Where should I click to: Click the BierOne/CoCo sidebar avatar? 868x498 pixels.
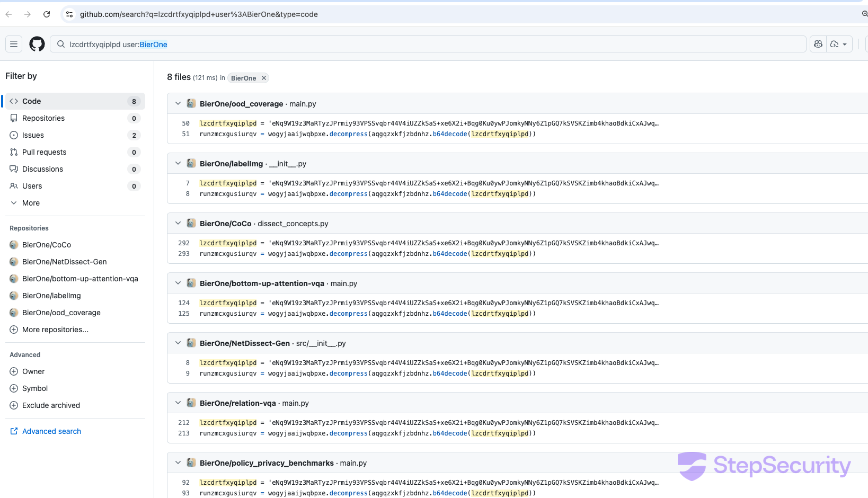14,245
